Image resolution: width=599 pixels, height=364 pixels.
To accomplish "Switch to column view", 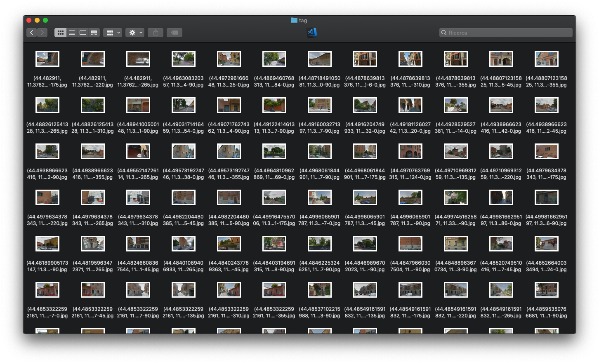I will [x=83, y=33].
